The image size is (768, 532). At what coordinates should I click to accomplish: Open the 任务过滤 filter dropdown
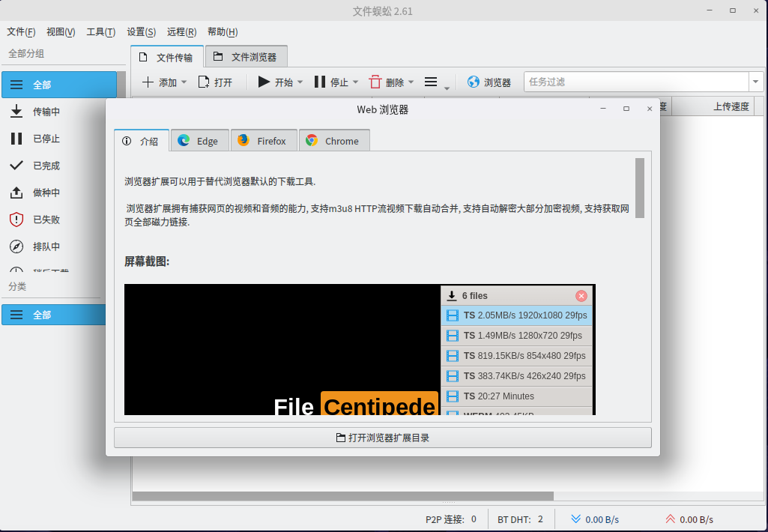coord(755,81)
